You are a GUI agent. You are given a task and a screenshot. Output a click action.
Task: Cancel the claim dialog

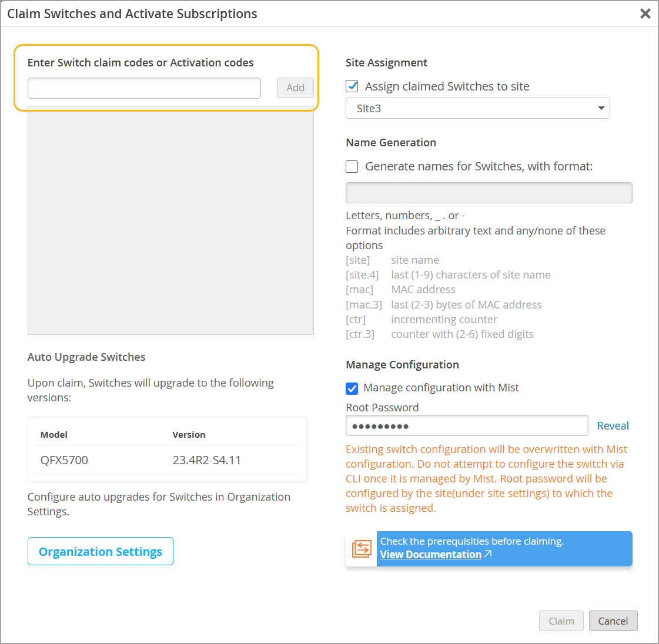pyautogui.click(x=613, y=621)
